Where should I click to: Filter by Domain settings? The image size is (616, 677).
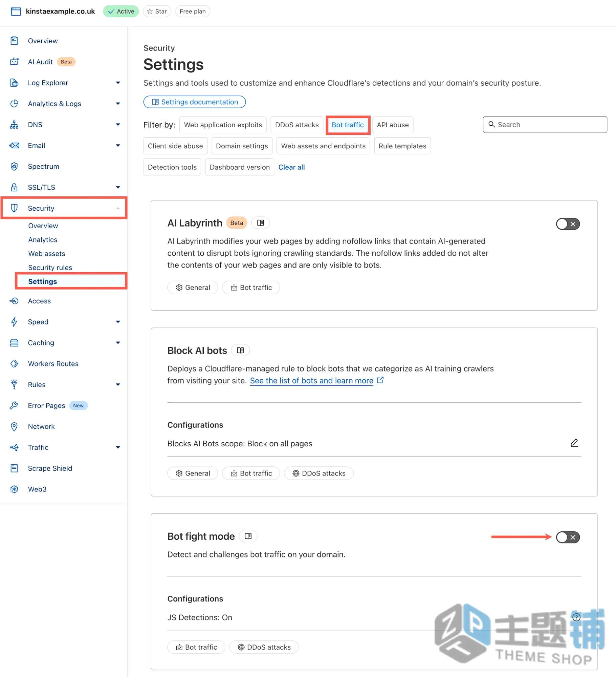click(x=242, y=146)
